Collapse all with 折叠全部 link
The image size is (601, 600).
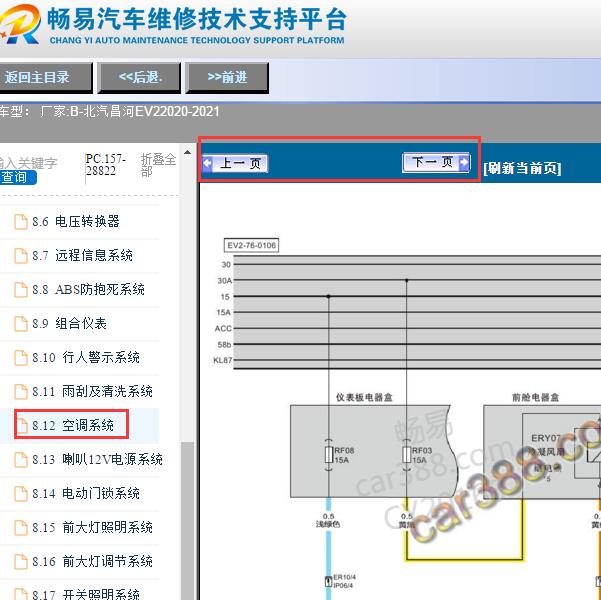[x=158, y=165]
